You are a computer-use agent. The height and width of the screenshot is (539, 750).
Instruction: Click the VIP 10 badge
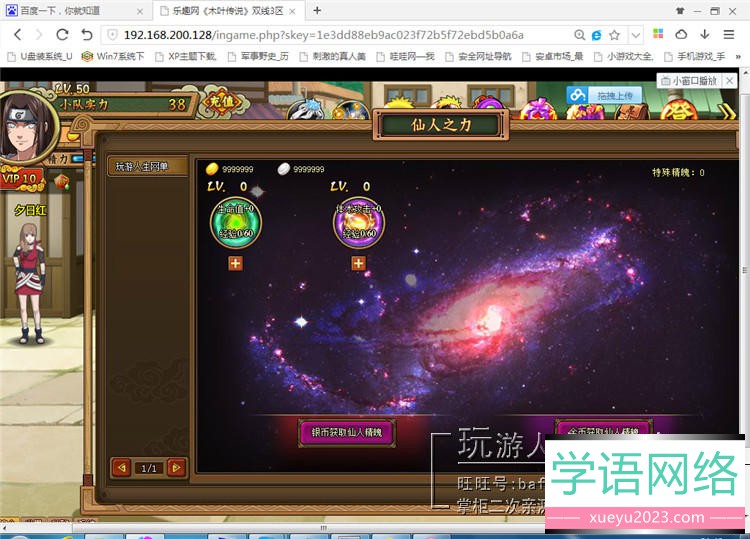[22, 180]
